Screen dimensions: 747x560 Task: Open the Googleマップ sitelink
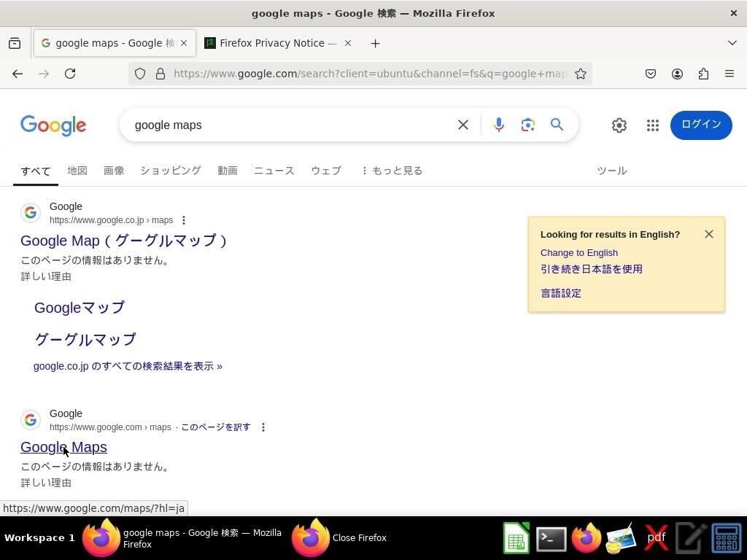click(x=80, y=308)
